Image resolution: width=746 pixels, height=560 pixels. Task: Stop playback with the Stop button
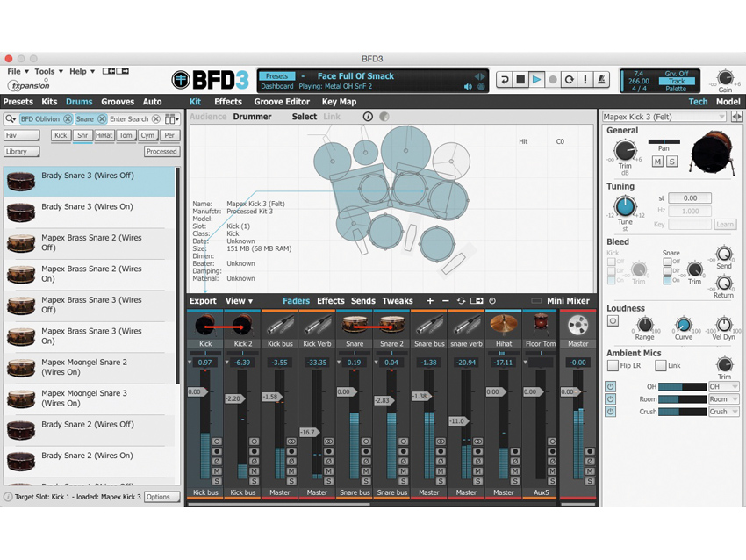coord(520,80)
